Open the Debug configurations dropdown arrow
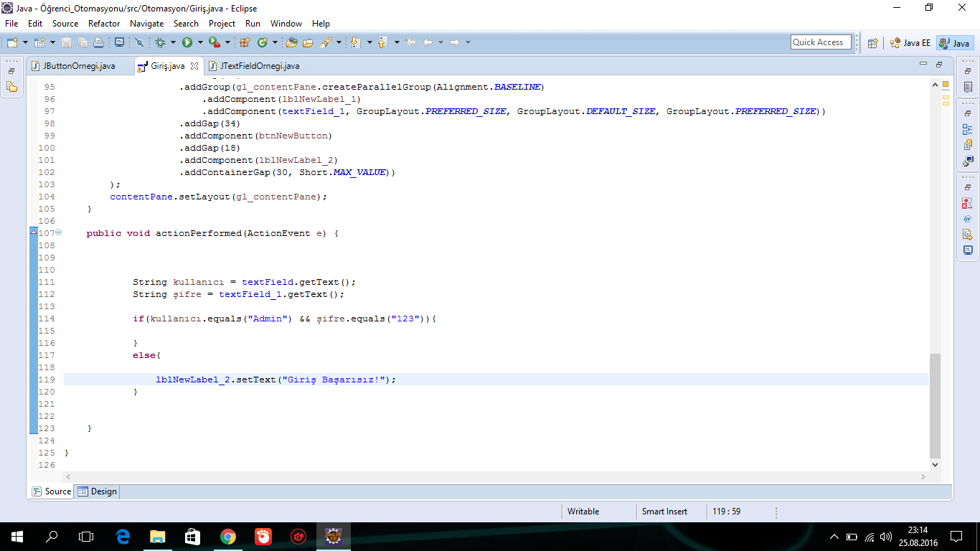This screenshot has width=980, height=551. point(173,42)
